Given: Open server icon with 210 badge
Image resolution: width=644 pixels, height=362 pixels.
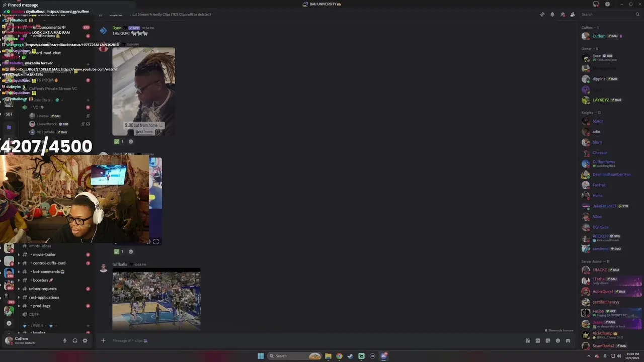Looking at the screenshot, I should [9, 273].
